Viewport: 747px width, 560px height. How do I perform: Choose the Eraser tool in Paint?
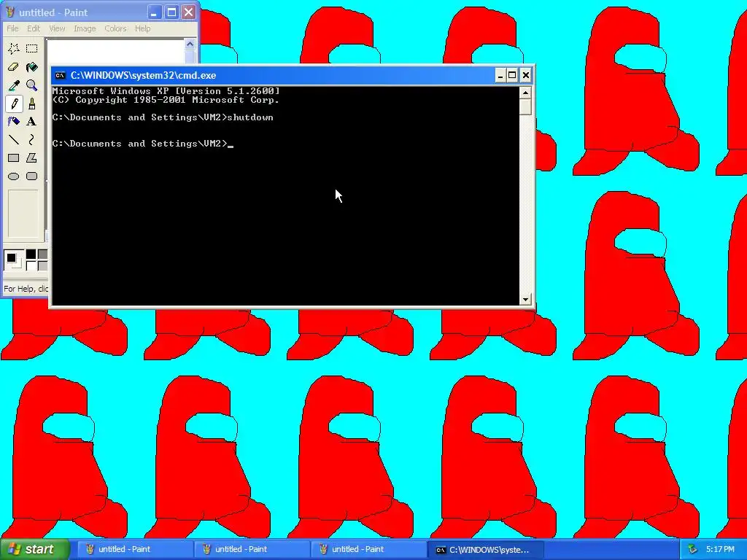(x=14, y=66)
